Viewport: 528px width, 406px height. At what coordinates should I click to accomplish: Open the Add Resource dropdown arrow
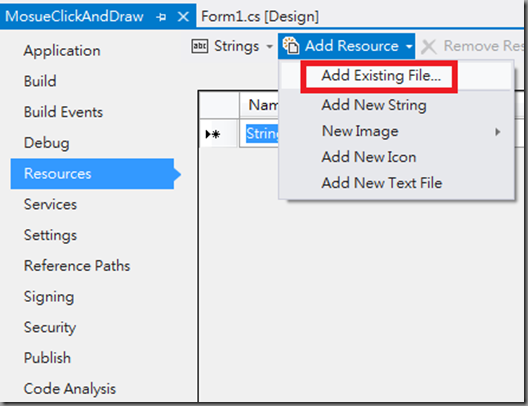[x=409, y=46]
